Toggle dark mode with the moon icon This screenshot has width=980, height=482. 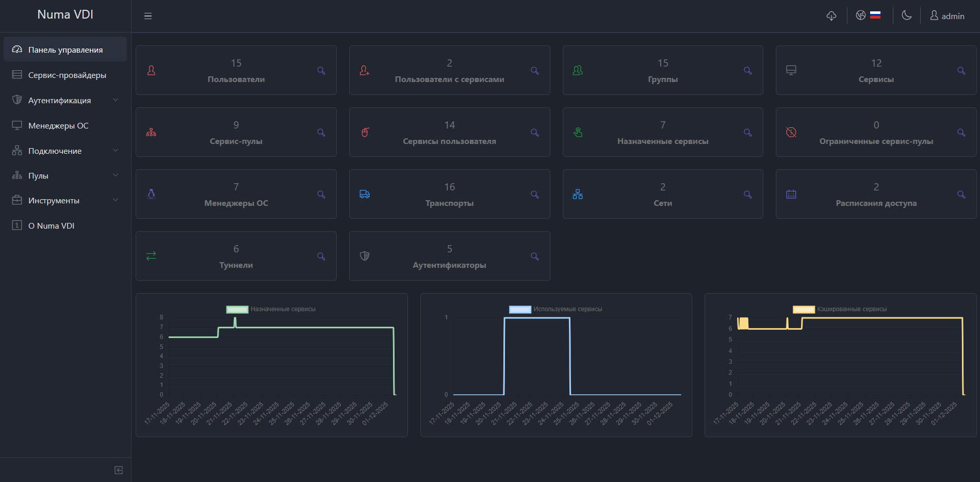[906, 15]
